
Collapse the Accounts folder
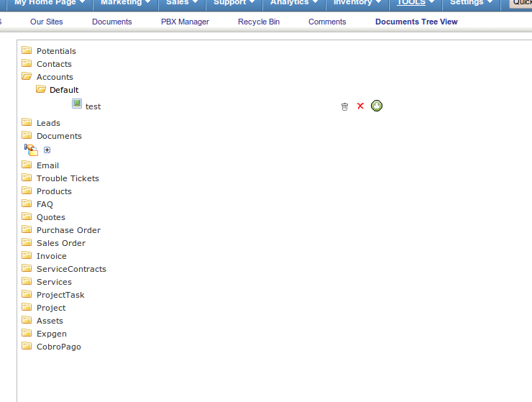coord(27,77)
